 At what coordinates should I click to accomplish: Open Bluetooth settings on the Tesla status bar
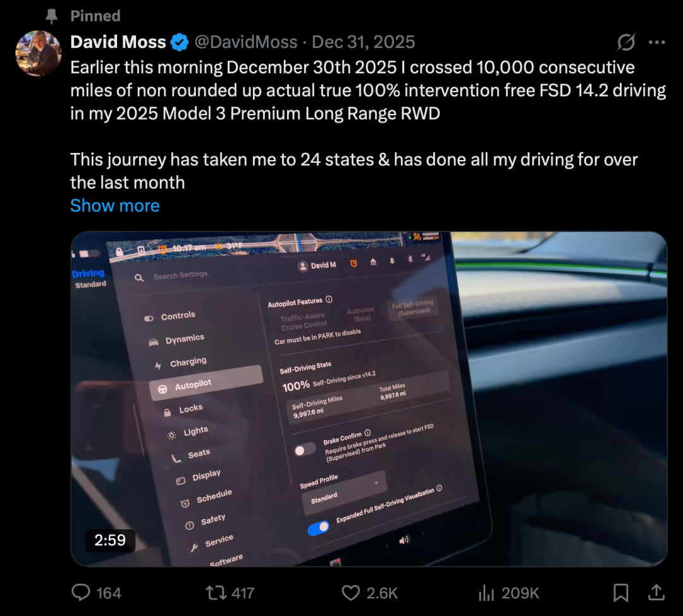click(x=410, y=261)
